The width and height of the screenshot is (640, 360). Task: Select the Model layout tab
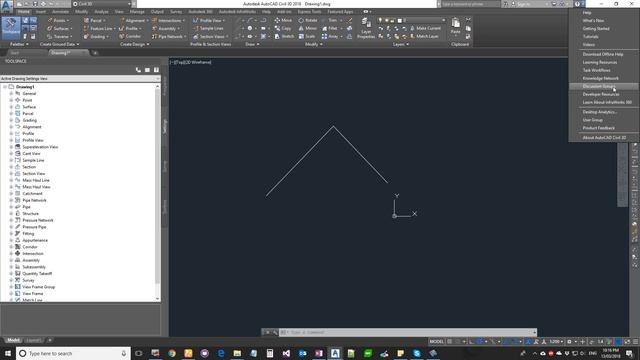coord(13,340)
